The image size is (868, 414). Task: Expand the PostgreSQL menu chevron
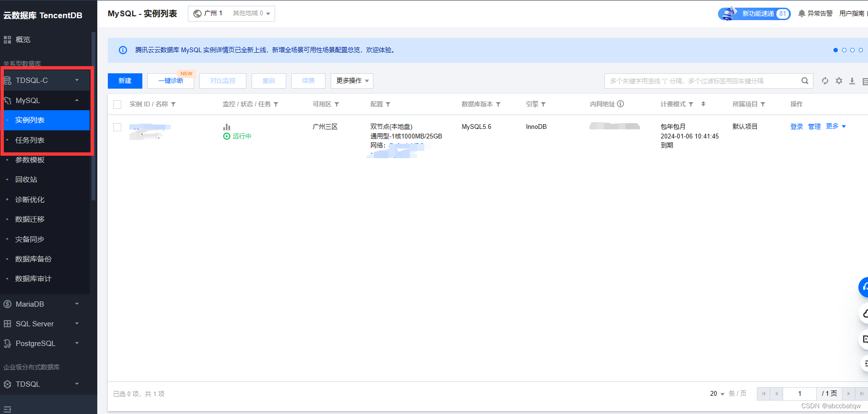pyautogui.click(x=77, y=343)
